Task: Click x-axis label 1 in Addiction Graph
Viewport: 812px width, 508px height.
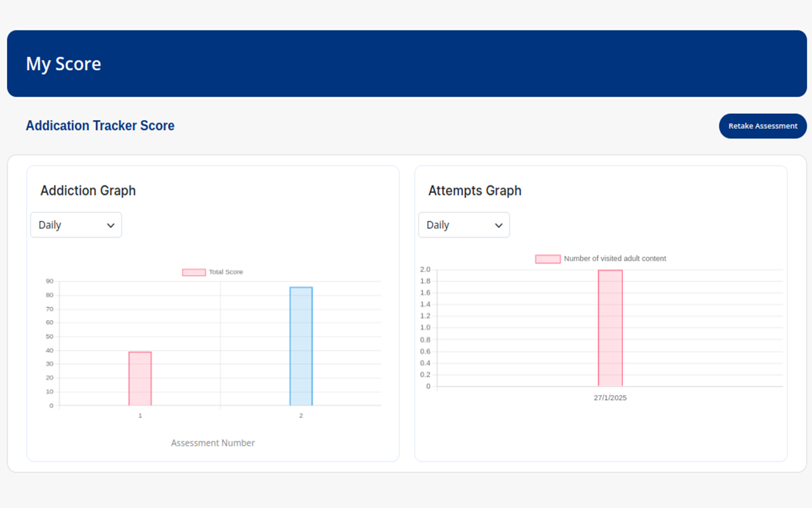Action: (140, 416)
